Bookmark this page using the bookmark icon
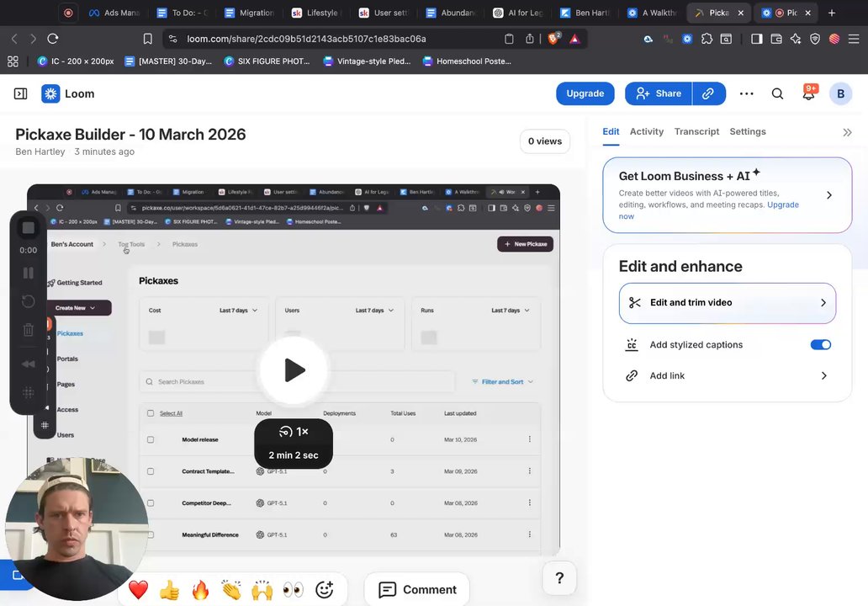The height and width of the screenshot is (606, 868). (148, 39)
